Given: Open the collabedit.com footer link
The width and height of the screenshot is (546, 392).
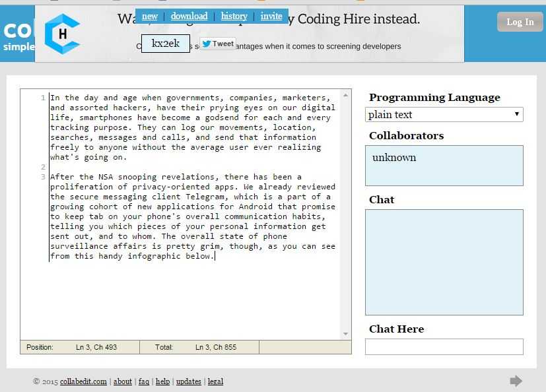Looking at the screenshot, I should click(83, 381).
